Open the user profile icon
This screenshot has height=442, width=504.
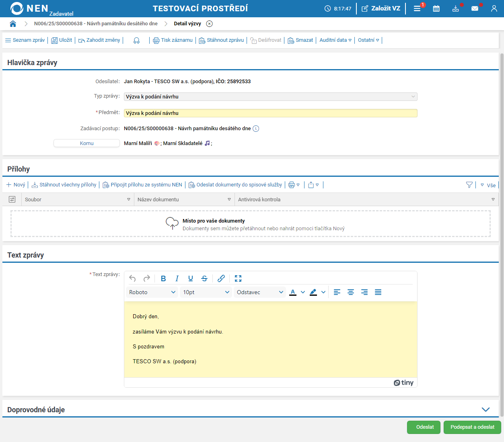494,8
